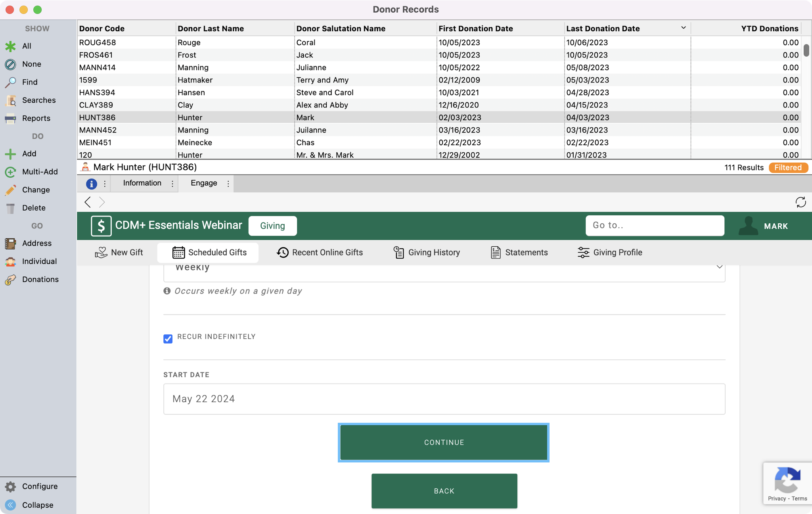Toggle the Filtered results badge
This screenshot has height=514, width=812.
(x=788, y=167)
